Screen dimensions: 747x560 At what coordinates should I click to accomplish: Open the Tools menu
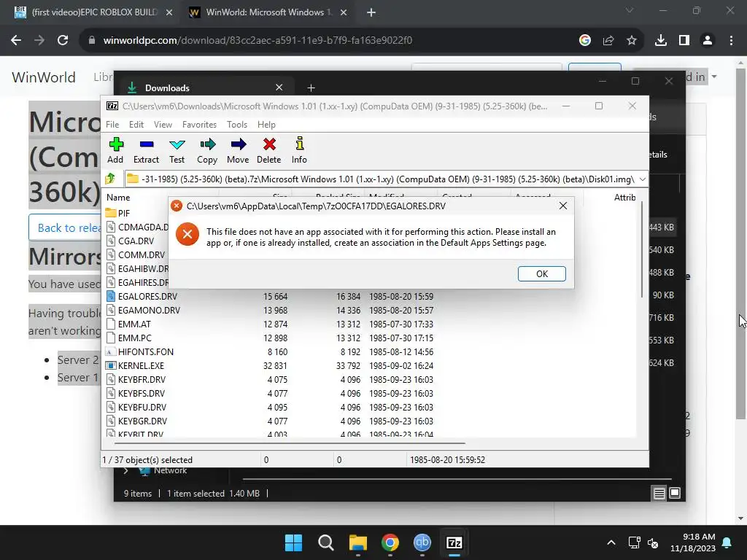[237, 124]
